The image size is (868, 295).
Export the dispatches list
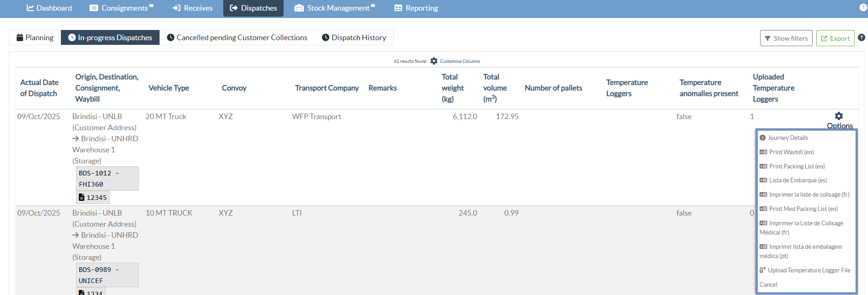pyautogui.click(x=835, y=38)
